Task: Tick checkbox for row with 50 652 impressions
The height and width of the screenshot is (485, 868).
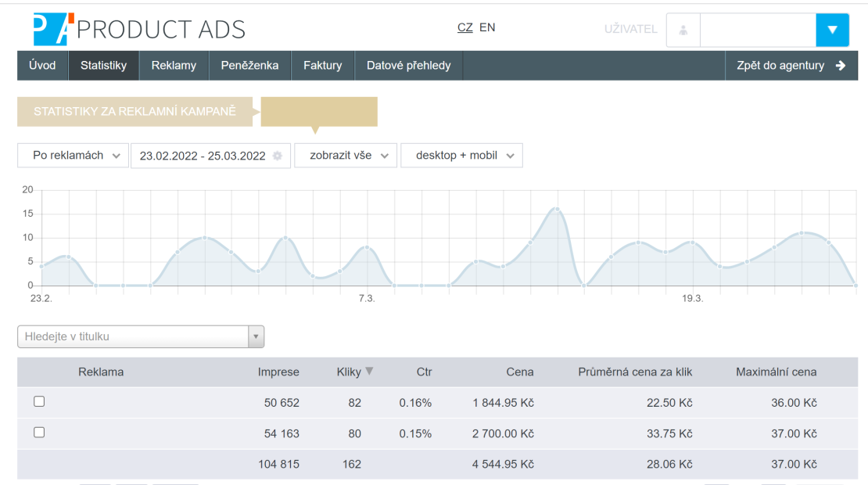Action: [x=39, y=401]
